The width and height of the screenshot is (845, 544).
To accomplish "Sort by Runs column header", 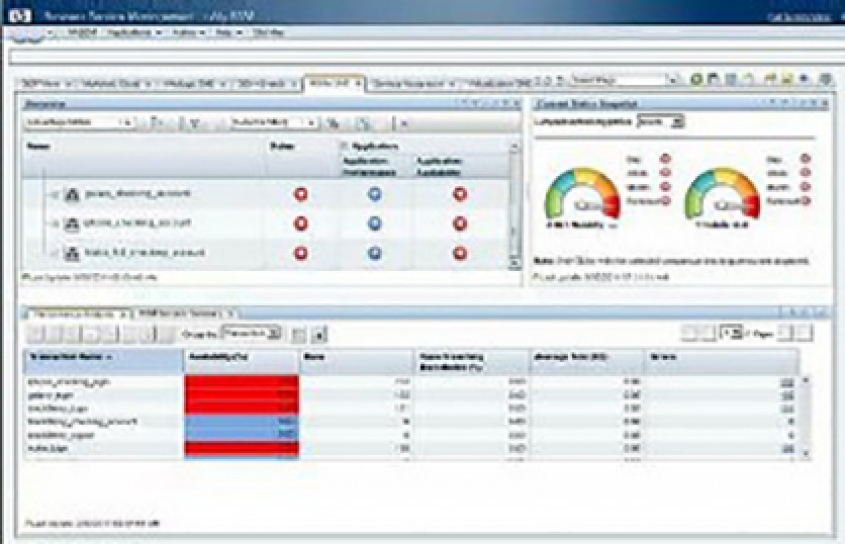I will coord(356,362).
